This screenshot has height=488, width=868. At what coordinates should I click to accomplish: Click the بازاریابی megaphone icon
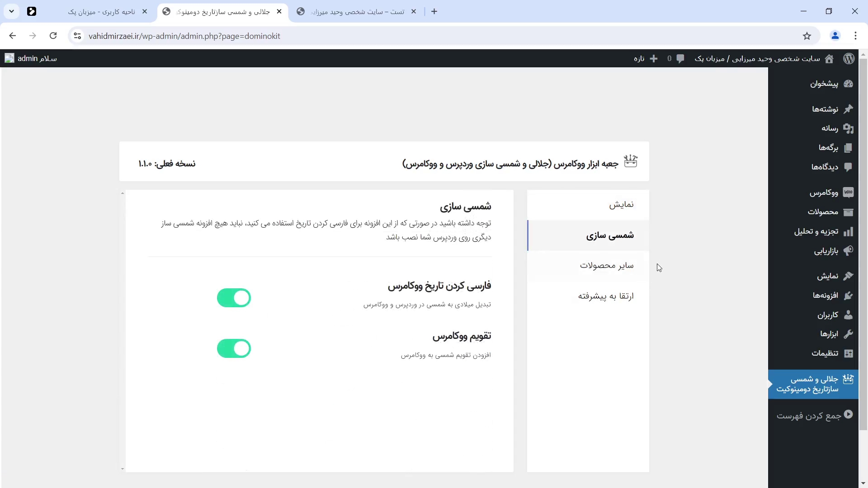848,251
